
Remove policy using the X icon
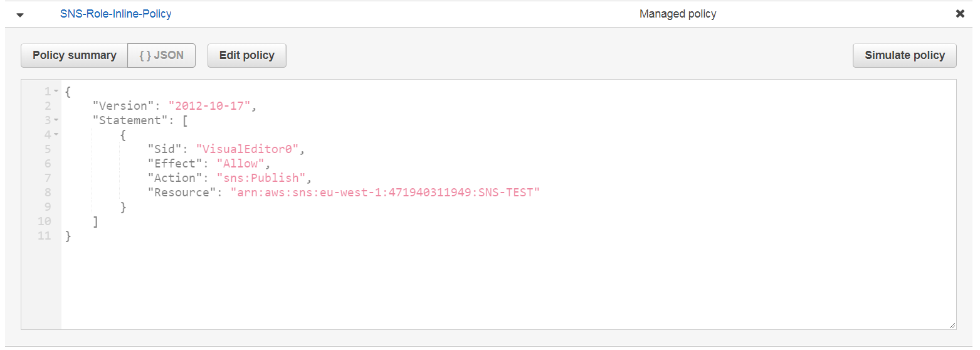[960, 14]
